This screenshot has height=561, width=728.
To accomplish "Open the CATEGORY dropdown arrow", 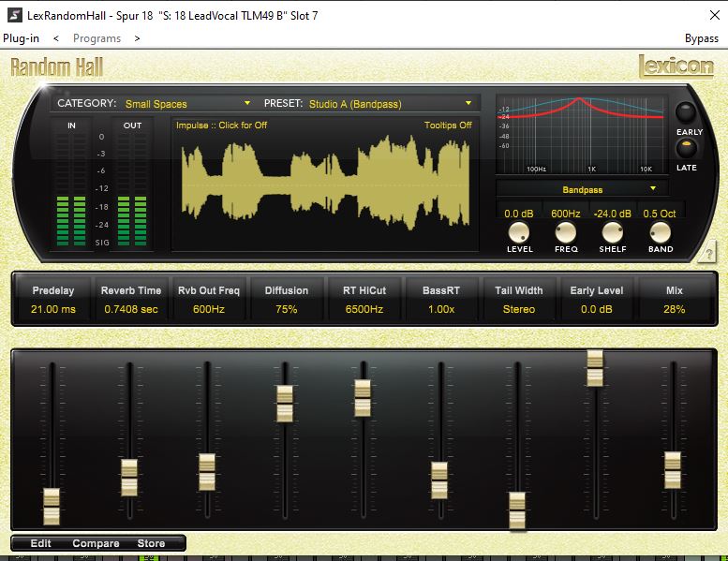I will click(247, 103).
